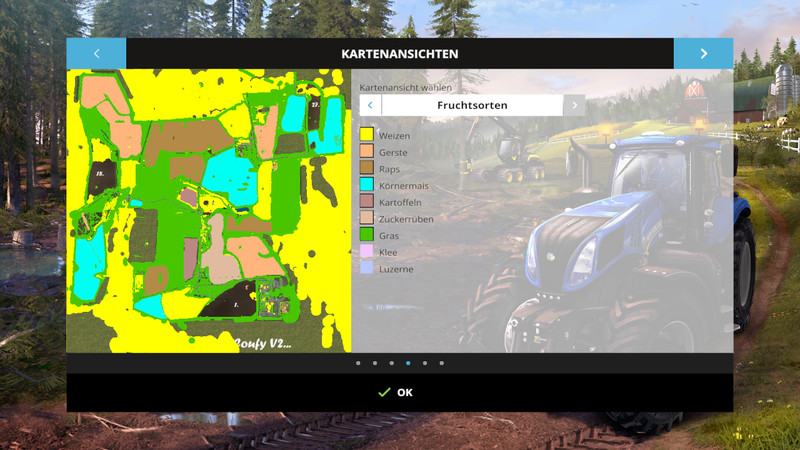800x450 pixels.
Task: Toggle the green Gras crop box
Action: pos(367,235)
